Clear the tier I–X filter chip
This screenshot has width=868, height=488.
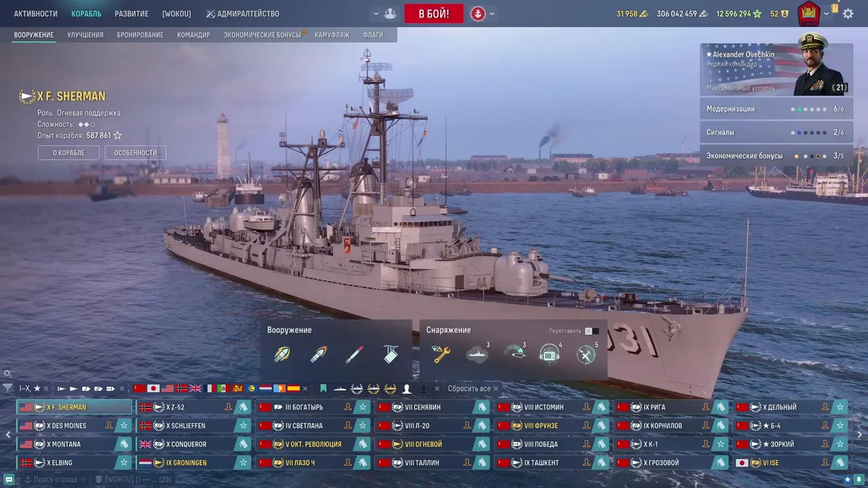click(x=46, y=388)
